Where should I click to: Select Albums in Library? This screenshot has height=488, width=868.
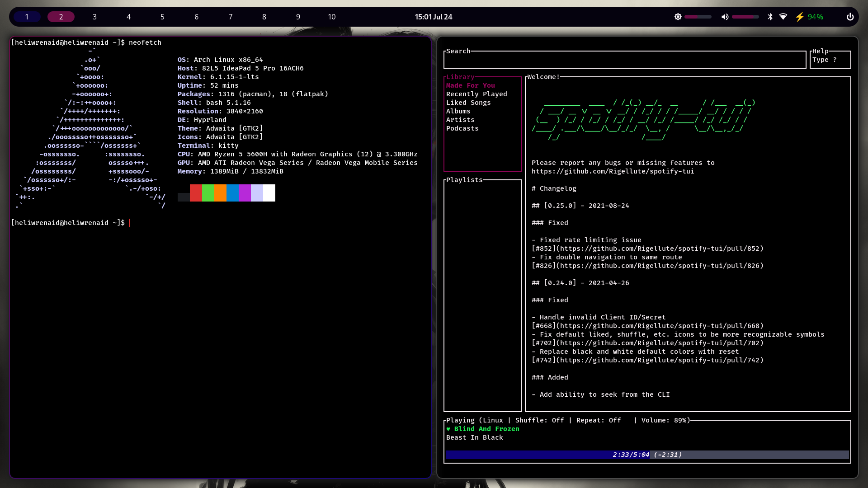pos(458,111)
